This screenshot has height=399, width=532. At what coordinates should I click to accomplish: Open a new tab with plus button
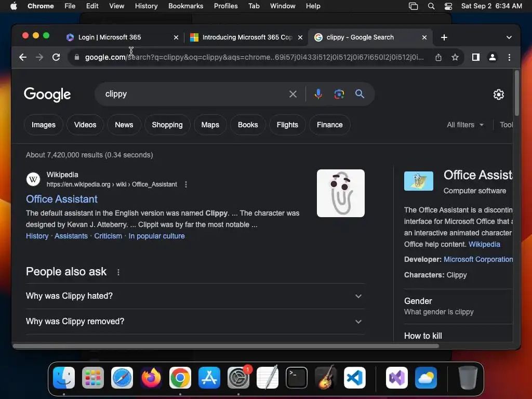click(x=444, y=37)
